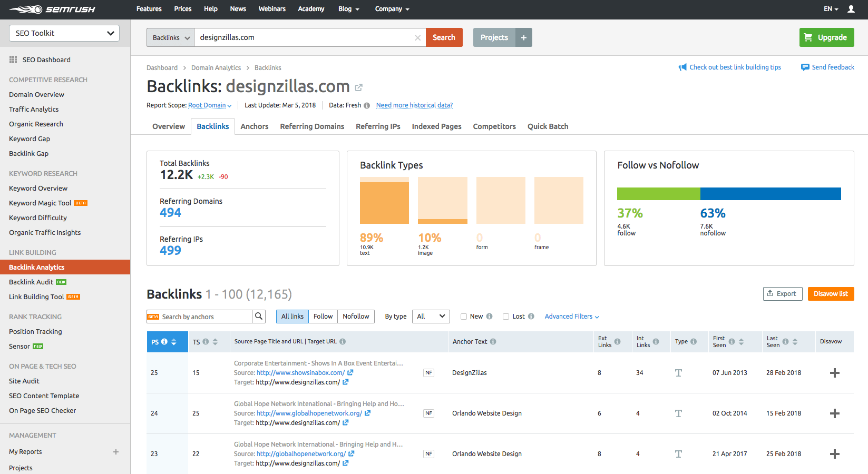Click info icon beside Ext Links header
The height and width of the screenshot is (474, 868).
(x=617, y=342)
